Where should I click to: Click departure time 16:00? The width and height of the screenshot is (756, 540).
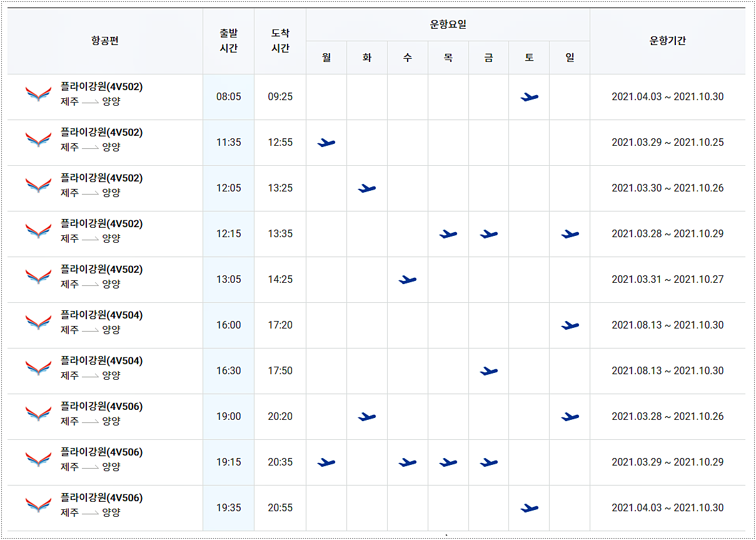point(229,325)
